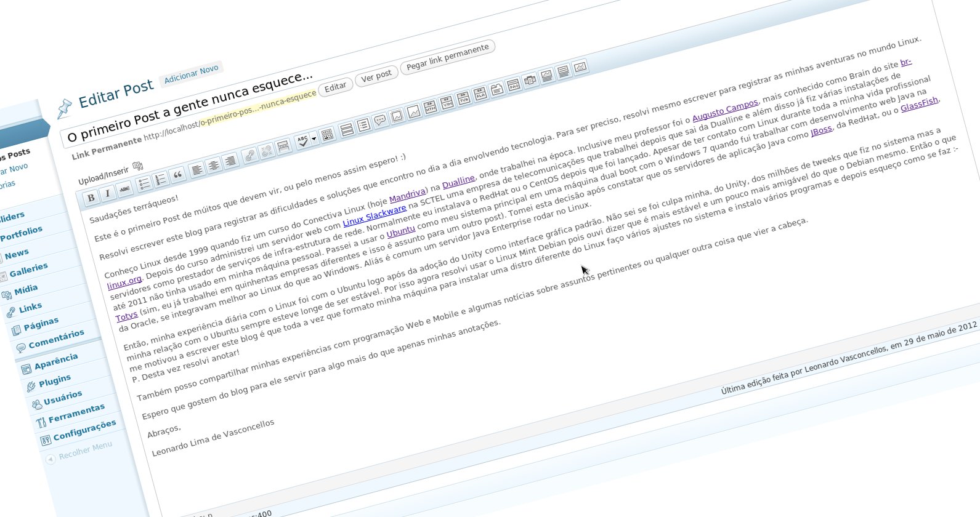
Task: Click the FLA flash shortcode icon
Action: click(480, 94)
